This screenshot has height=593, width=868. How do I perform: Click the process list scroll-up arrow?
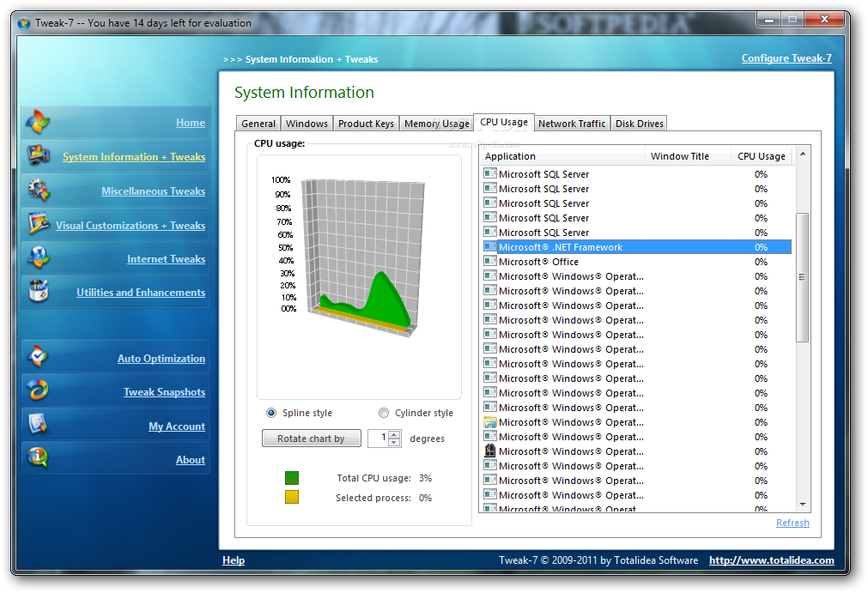(x=803, y=154)
